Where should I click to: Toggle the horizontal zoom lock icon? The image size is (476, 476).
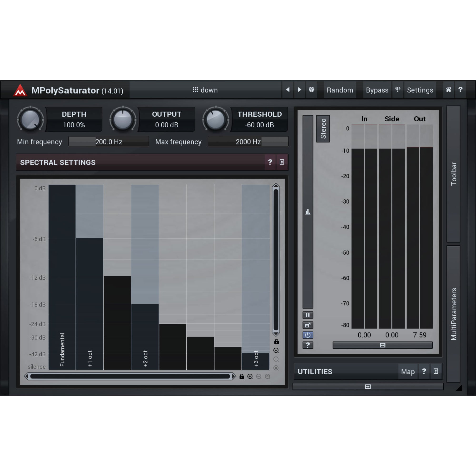[242, 377]
